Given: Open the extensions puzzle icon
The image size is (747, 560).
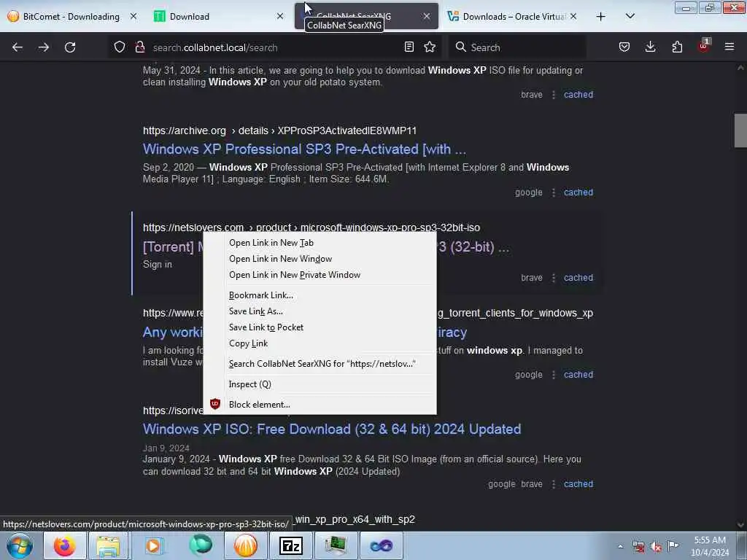Looking at the screenshot, I should click(677, 47).
